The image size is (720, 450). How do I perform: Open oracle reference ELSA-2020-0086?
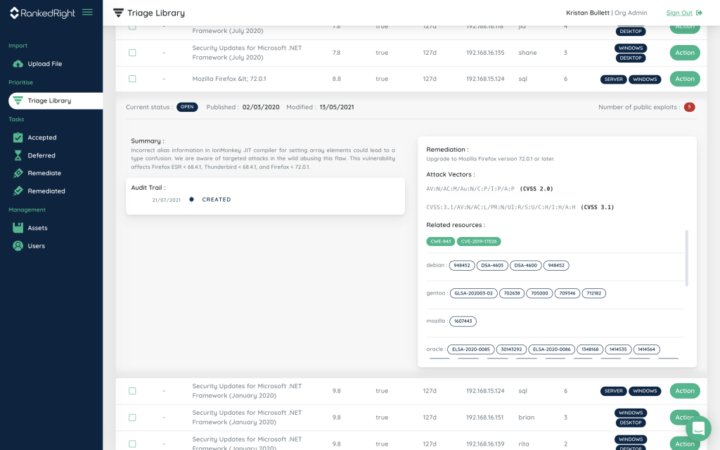click(551, 349)
